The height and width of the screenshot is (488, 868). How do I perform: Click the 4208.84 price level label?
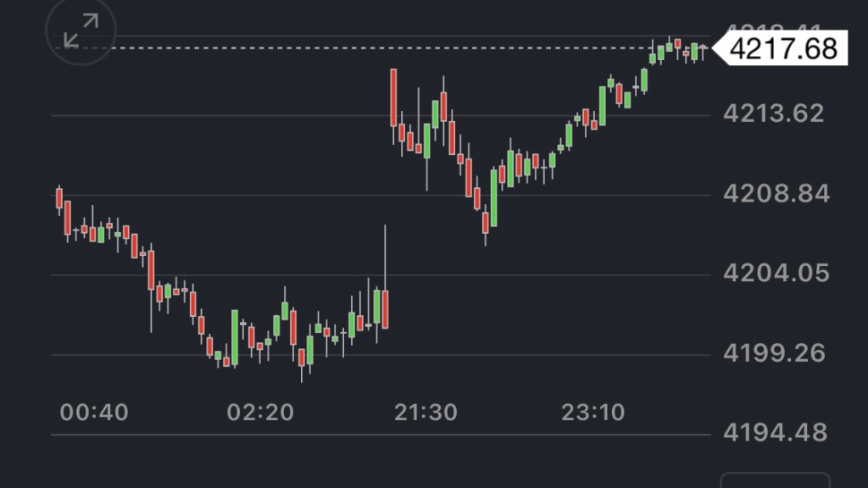coord(776,194)
